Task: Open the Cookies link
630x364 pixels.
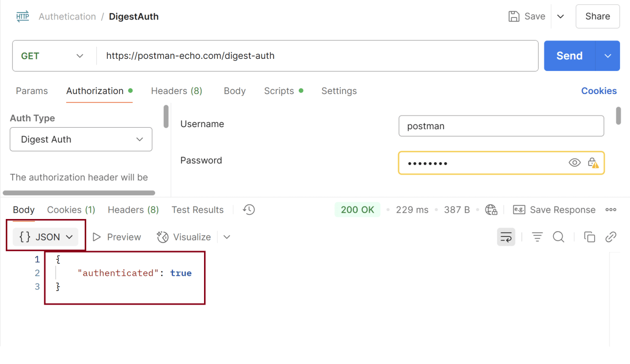Action: [598, 91]
